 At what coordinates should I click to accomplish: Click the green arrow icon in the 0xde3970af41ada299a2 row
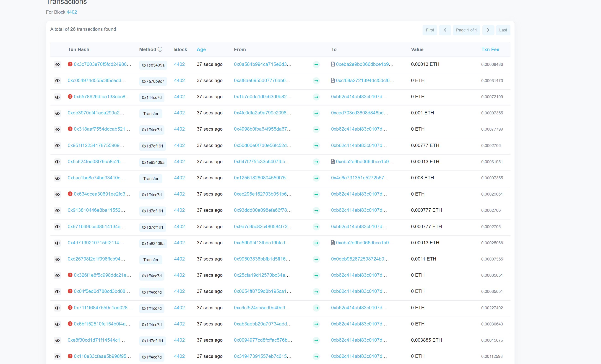point(316,113)
